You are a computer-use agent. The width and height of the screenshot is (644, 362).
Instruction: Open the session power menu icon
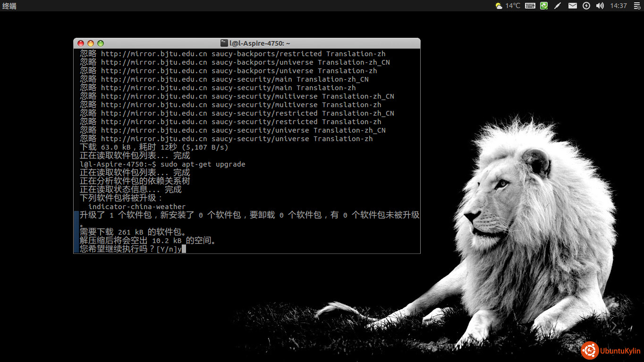(637, 6)
